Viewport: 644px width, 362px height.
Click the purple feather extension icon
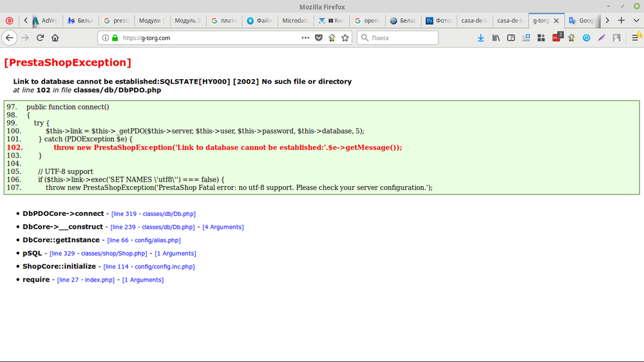click(601, 38)
